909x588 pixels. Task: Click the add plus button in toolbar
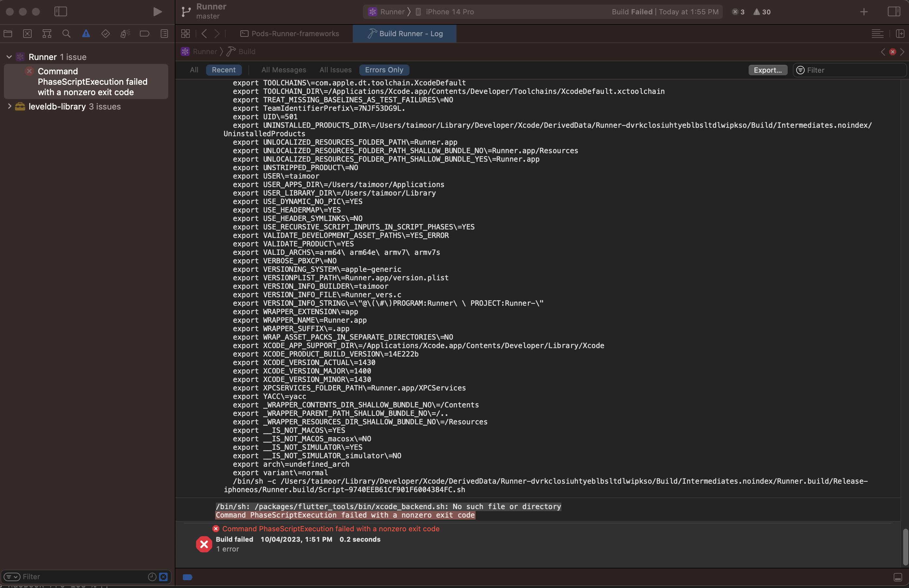click(864, 12)
